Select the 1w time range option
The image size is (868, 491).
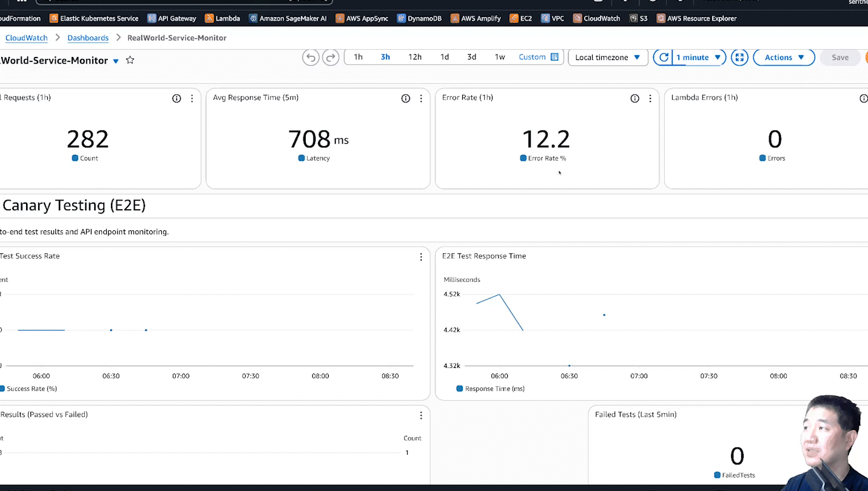coord(500,57)
